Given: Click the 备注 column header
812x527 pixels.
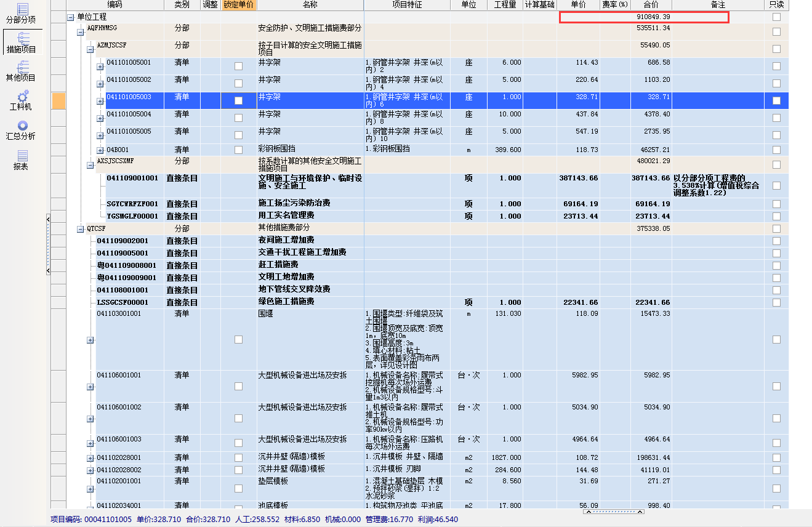Looking at the screenshot, I should pyautogui.click(x=718, y=5).
